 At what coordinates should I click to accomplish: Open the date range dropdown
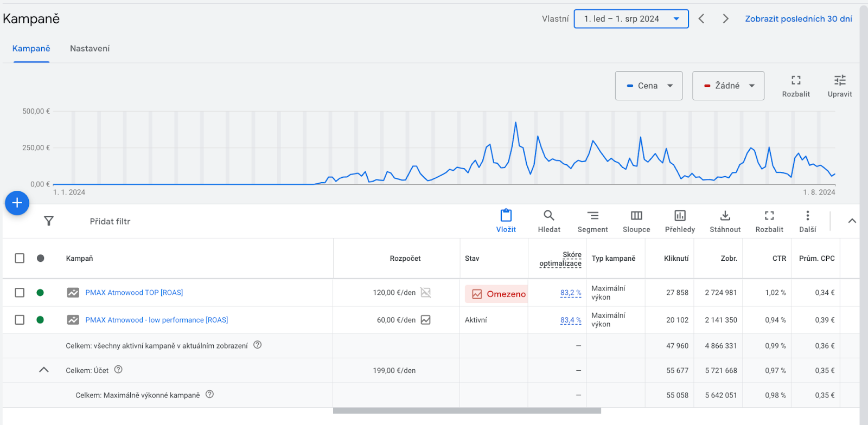tap(631, 19)
